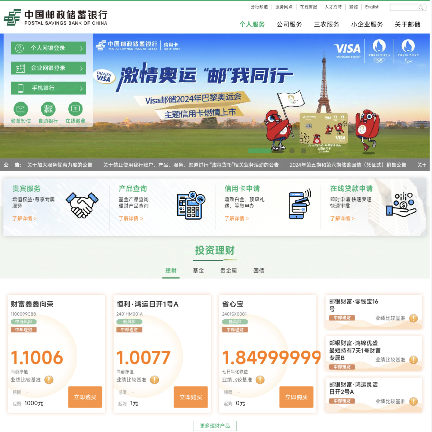The height and width of the screenshot is (432, 432).
Task: Switch to the fourth tab under 投资理财
Action: [259, 270]
